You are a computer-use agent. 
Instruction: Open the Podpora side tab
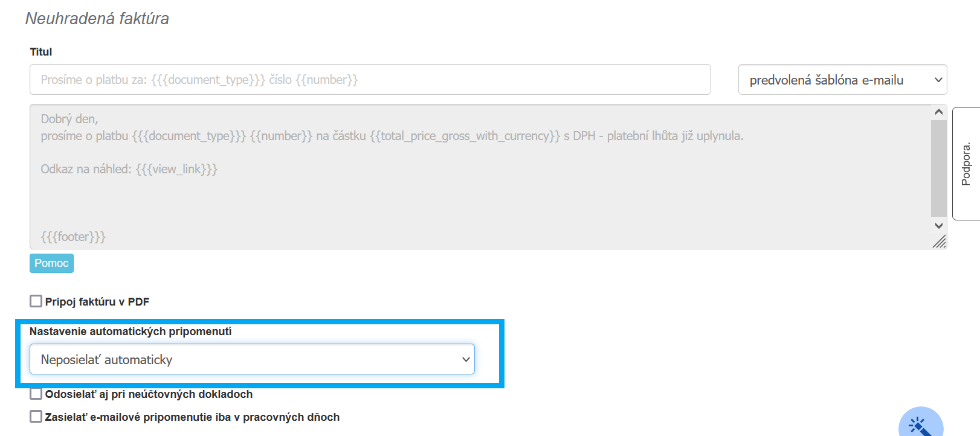coord(966,164)
